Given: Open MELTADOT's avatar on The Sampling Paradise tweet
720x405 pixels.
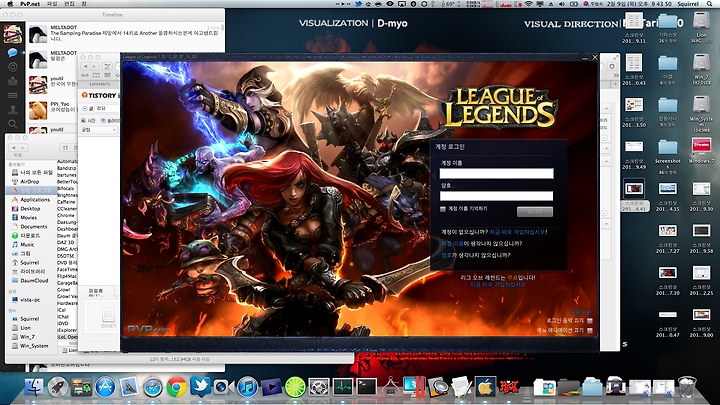Looking at the screenshot, I should click(x=38, y=34).
